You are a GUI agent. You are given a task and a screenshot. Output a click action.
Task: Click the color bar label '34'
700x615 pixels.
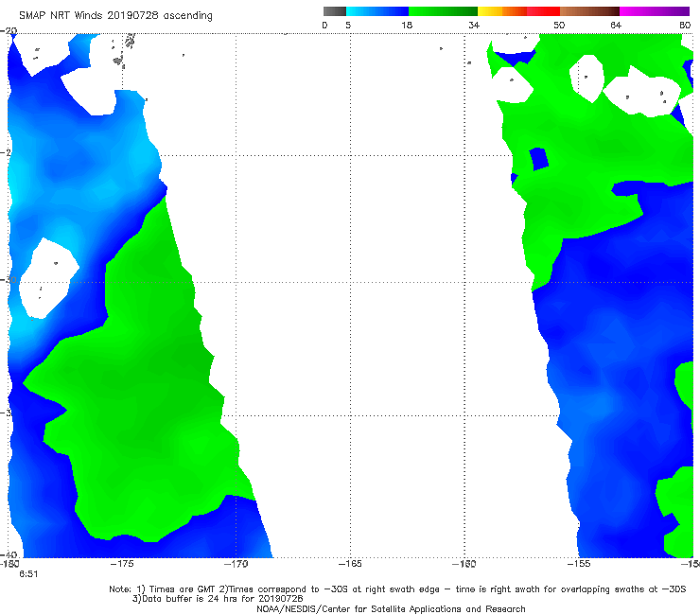(x=474, y=25)
